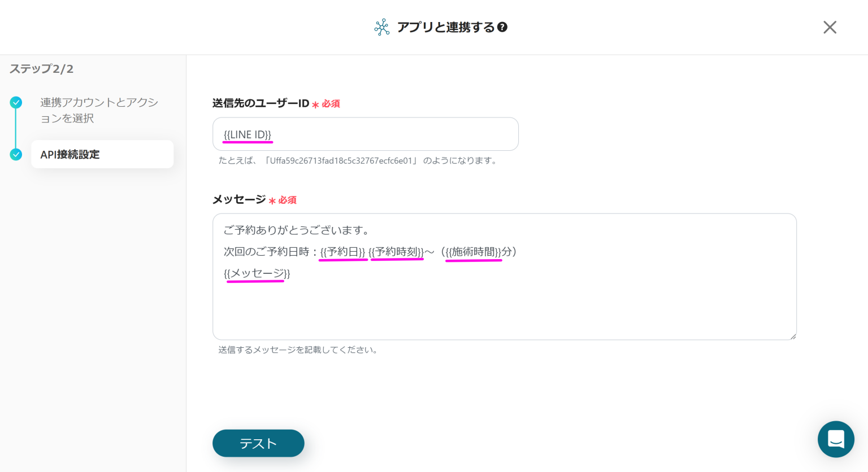Click the checkmark icon beside the first step
This screenshot has height=472, width=868.
pyautogui.click(x=16, y=103)
